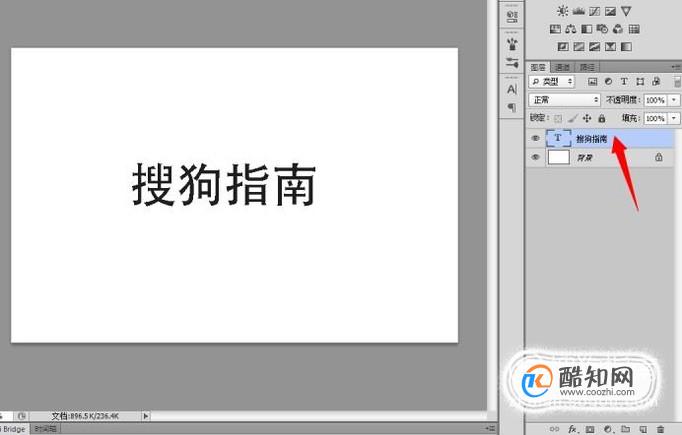Add a Channel Mixer adjustment layer
Image resolution: width=682 pixels, height=435 pixels.
coord(618,29)
